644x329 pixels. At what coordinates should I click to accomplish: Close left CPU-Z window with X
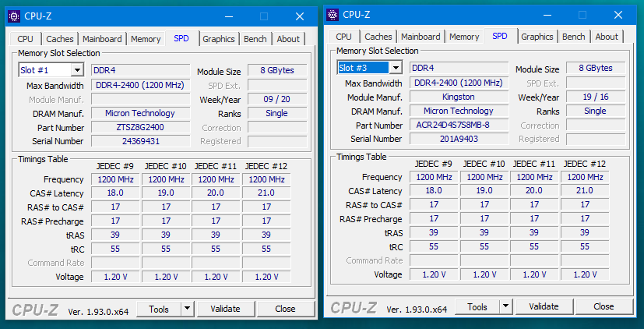(301, 16)
